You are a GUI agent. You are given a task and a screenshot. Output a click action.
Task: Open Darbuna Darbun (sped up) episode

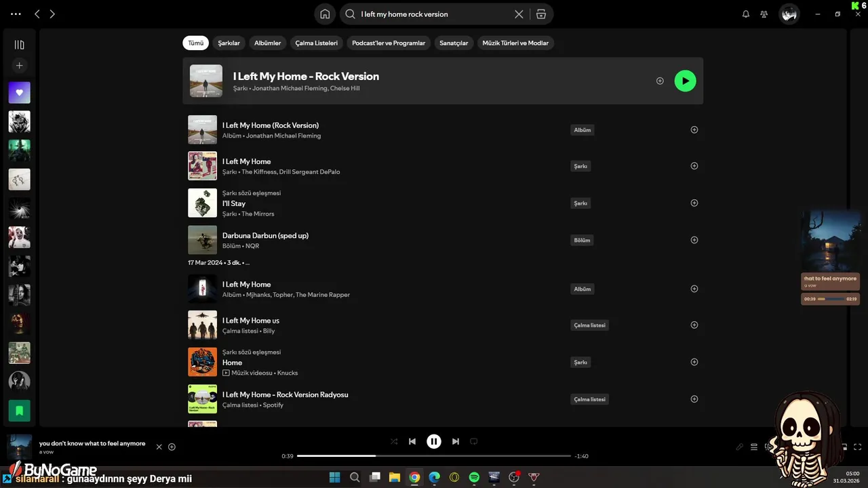click(x=265, y=235)
